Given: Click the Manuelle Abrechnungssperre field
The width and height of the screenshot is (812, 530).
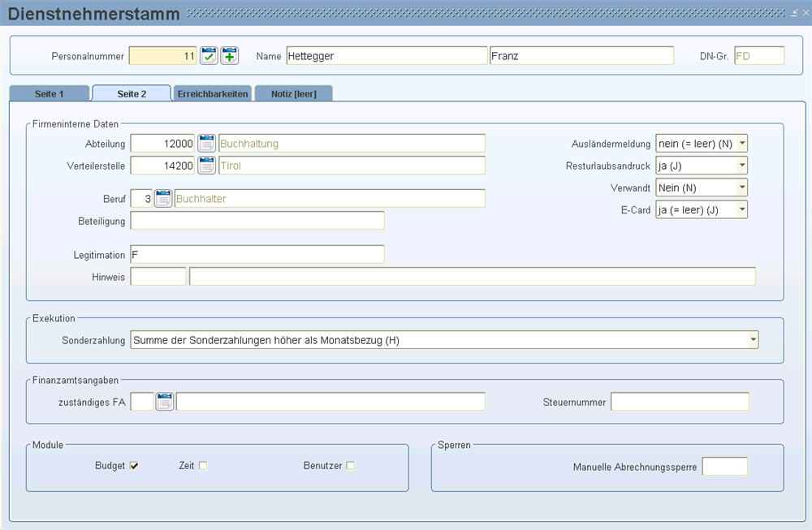Looking at the screenshot, I should pos(725,467).
